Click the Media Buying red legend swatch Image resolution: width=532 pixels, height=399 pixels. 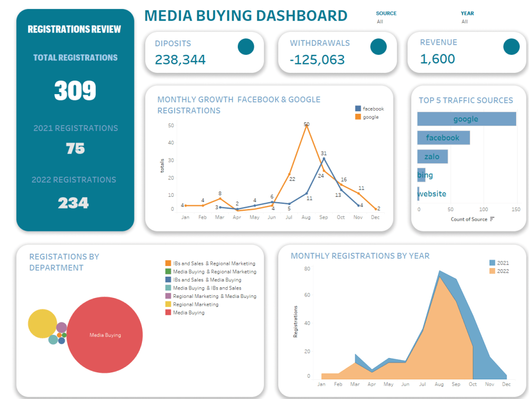[168, 312]
